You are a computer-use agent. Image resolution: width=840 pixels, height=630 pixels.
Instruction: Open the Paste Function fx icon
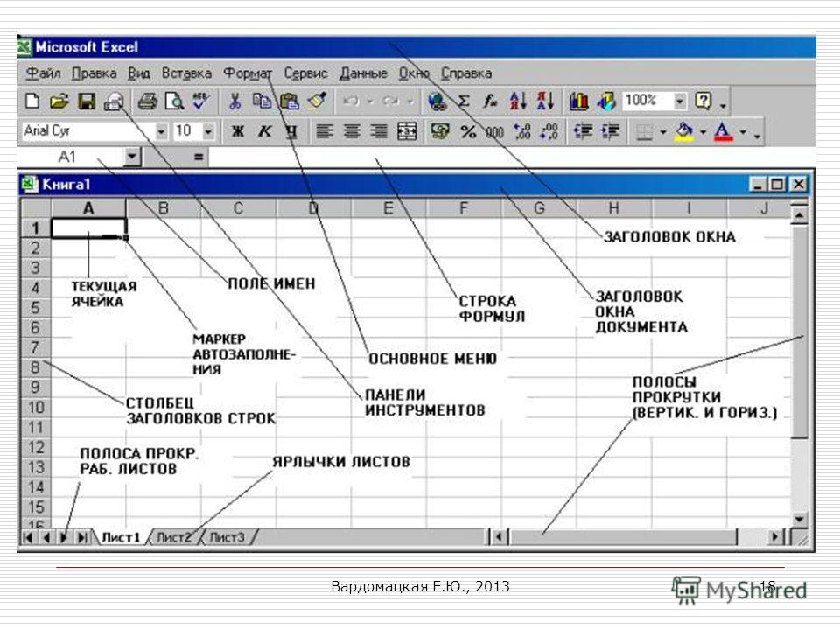(x=490, y=101)
